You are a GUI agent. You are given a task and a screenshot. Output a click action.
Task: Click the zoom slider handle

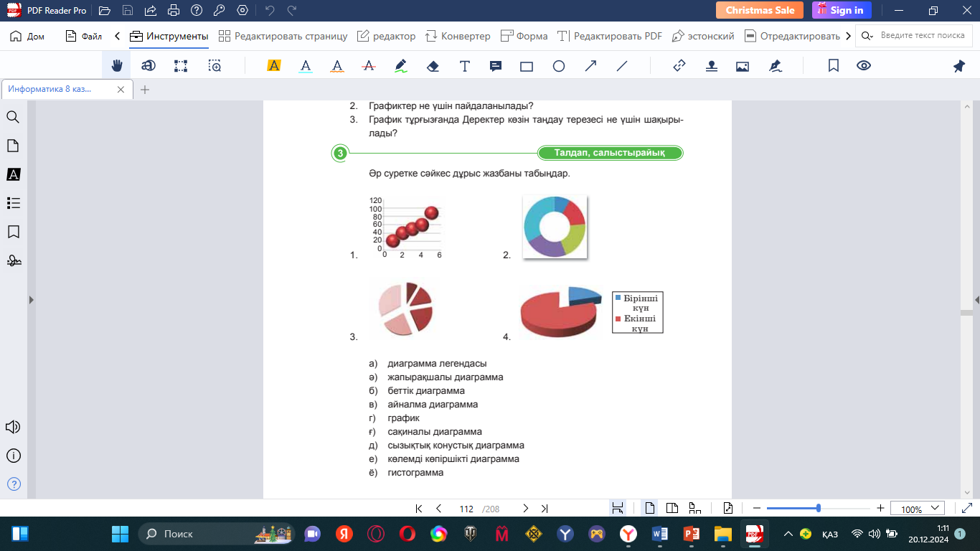(x=819, y=509)
